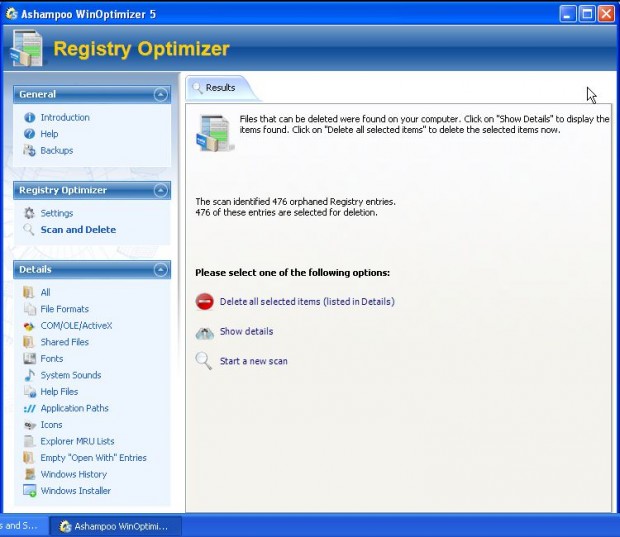Image resolution: width=620 pixels, height=537 pixels.
Task: Click the WinOptimizer title bar app icon
Action: (11, 14)
